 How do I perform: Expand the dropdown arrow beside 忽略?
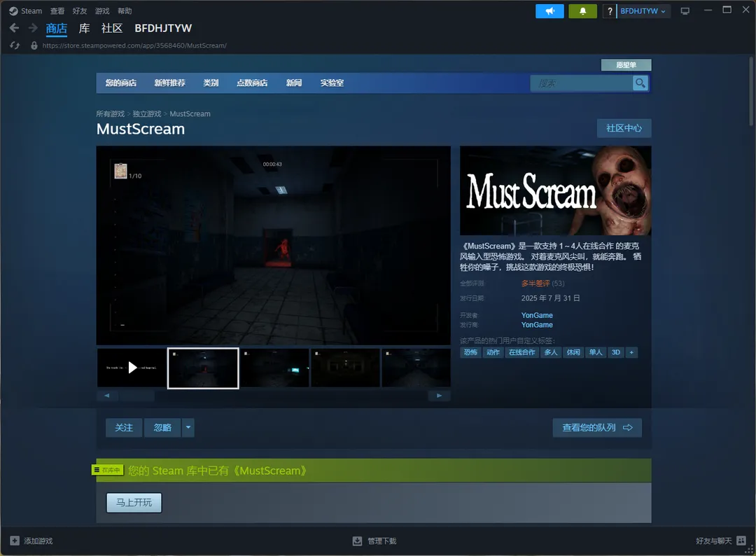(x=188, y=428)
